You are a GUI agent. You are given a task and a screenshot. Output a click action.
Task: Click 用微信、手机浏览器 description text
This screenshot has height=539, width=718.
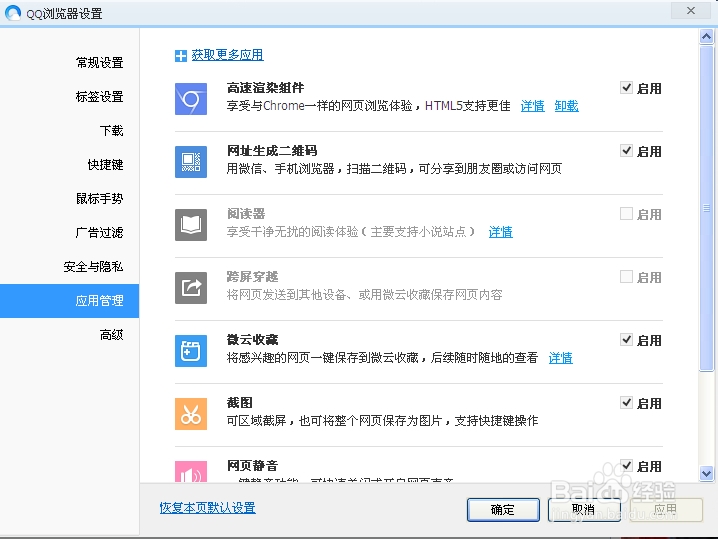[394, 169]
